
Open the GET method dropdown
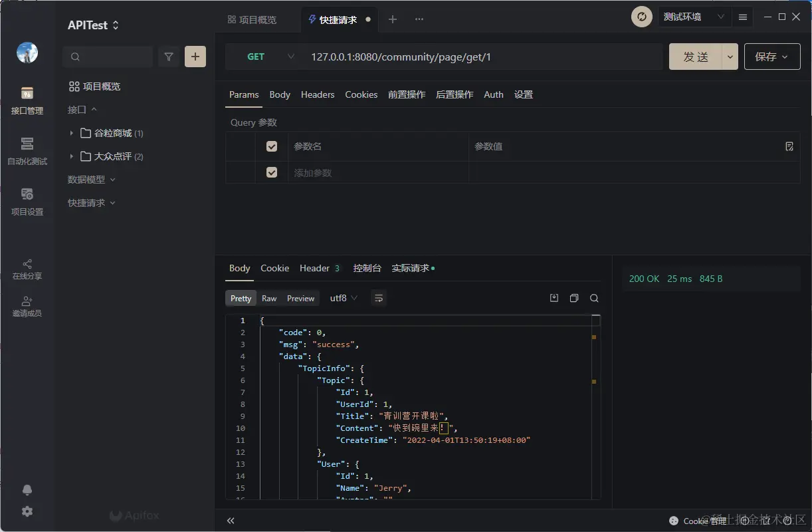tap(266, 57)
